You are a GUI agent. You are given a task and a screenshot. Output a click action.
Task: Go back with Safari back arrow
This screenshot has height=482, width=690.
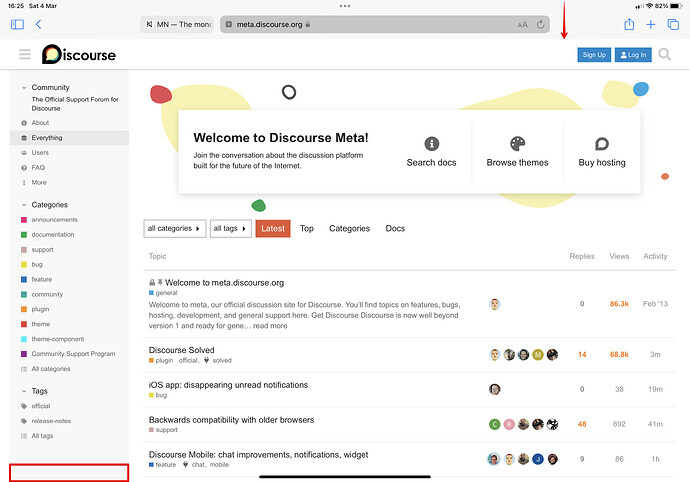point(38,24)
